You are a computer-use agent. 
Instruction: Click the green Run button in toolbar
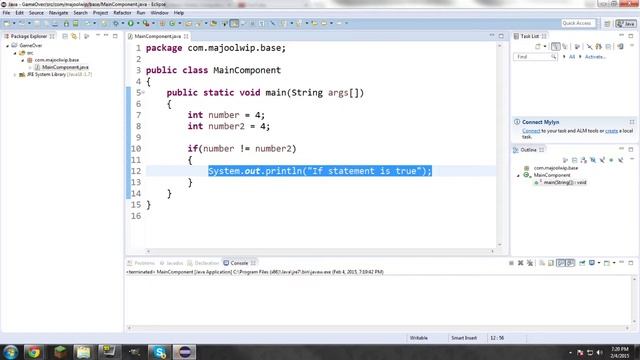point(131,23)
